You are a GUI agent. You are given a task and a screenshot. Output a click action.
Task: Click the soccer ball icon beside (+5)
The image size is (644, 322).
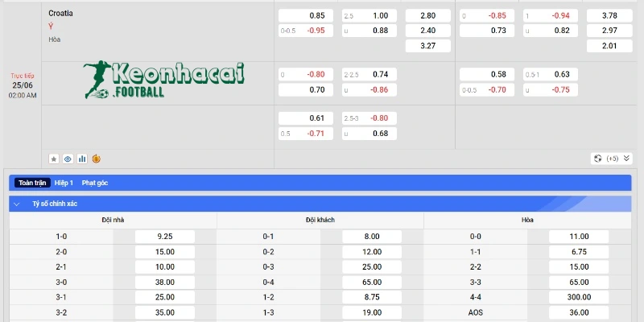(597, 159)
